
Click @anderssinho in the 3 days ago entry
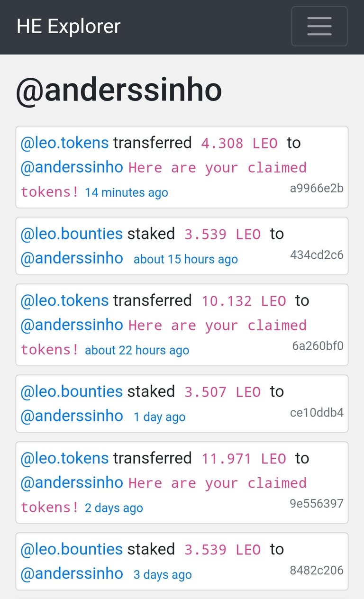72,574
